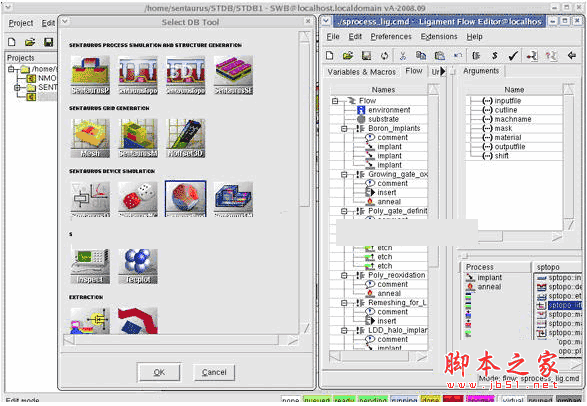The image size is (587, 406).
Task: Pick the Mesh grid generation tile
Action: tap(90, 138)
